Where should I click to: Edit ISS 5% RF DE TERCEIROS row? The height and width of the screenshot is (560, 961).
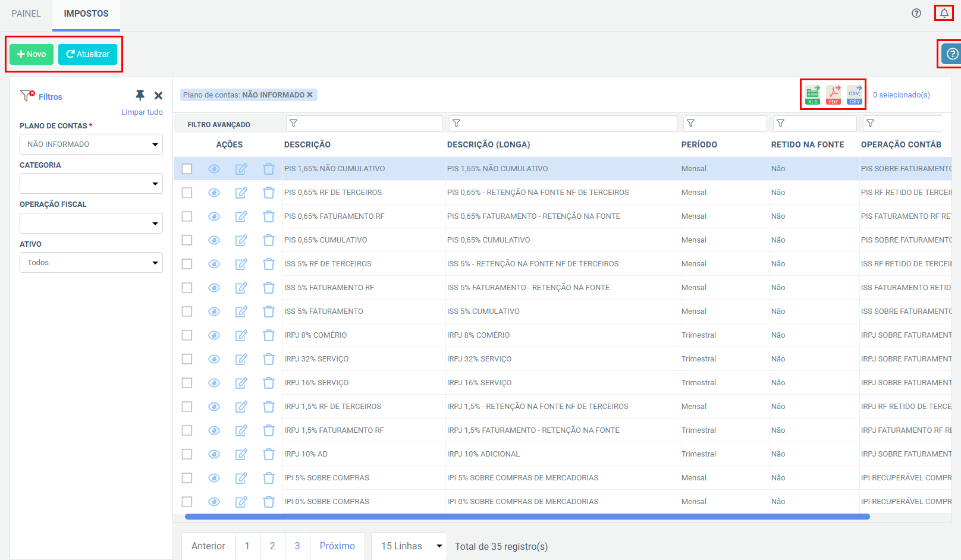pyautogui.click(x=241, y=264)
